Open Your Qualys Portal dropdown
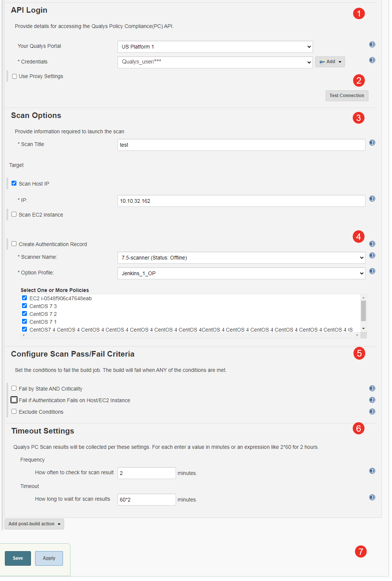Image resolution: width=392 pixels, height=581 pixels. coord(215,47)
